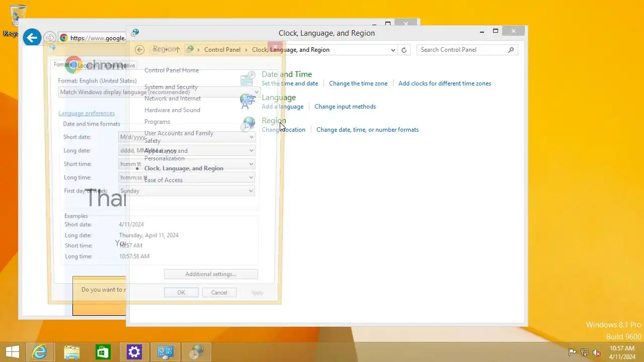The image size is (644, 362).
Task: Click Cancel in the Region dialog
Action: [x=219, y=293]
